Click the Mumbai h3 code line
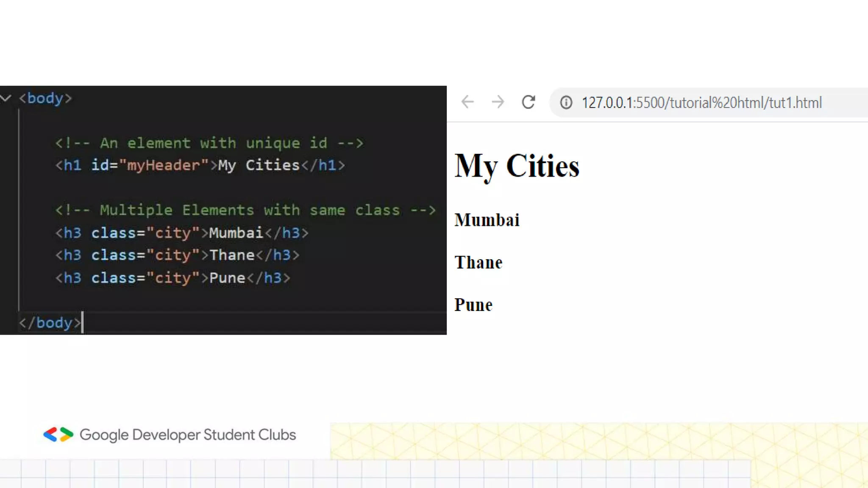The image size is (868, 488). 182,233
